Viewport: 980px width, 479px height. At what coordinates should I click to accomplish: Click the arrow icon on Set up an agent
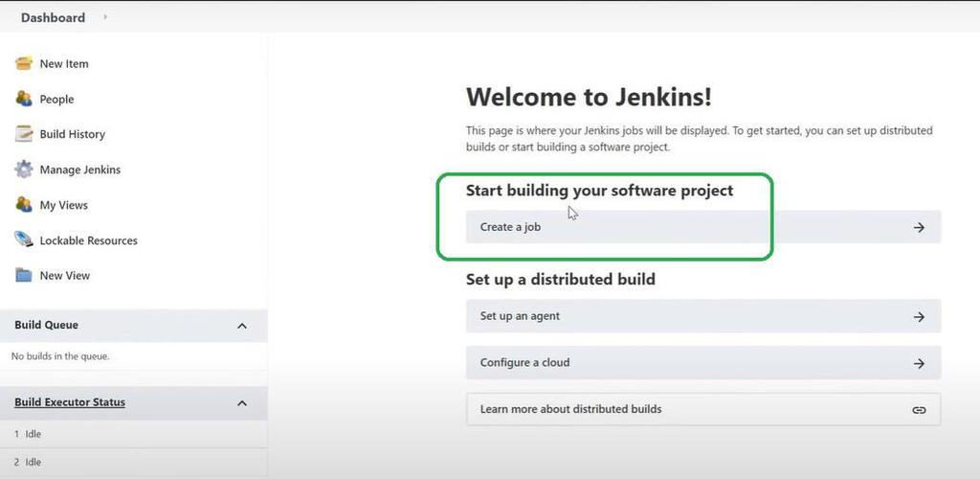tap(919, 316)
